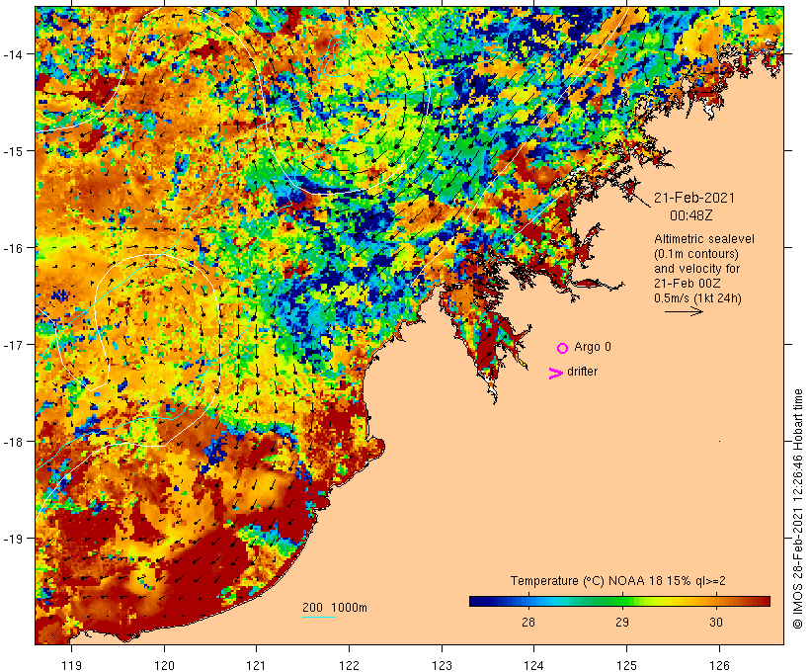This screenshot has height=672, width=810.
Task: Click the magenta Argo circle legend marker
Action: (x=563, y=348)
